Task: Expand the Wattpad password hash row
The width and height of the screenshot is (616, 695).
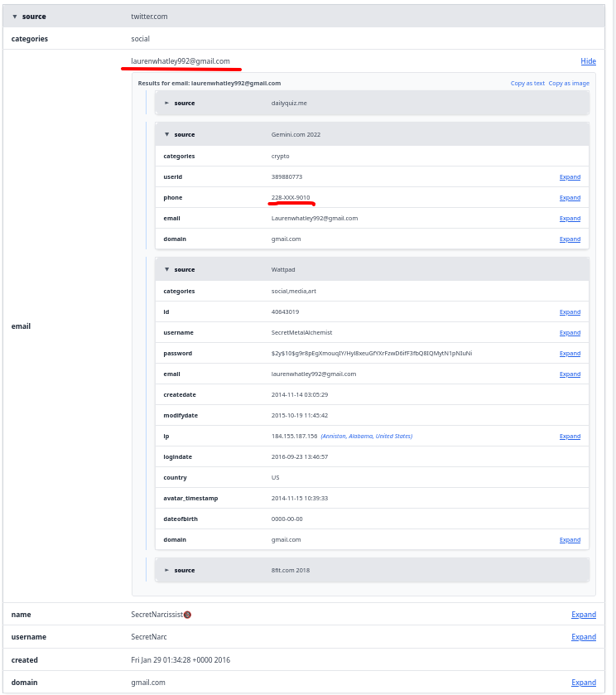Action: click(x=570, y=354)
